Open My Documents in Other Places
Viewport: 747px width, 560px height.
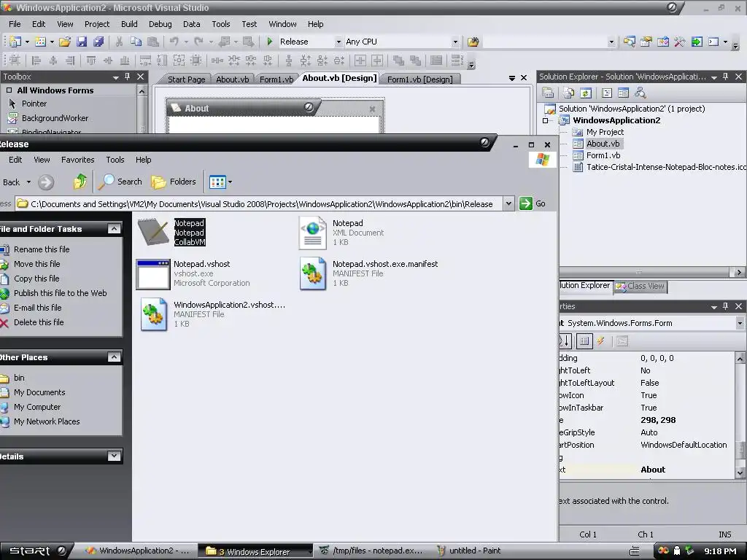click(39, 392)
